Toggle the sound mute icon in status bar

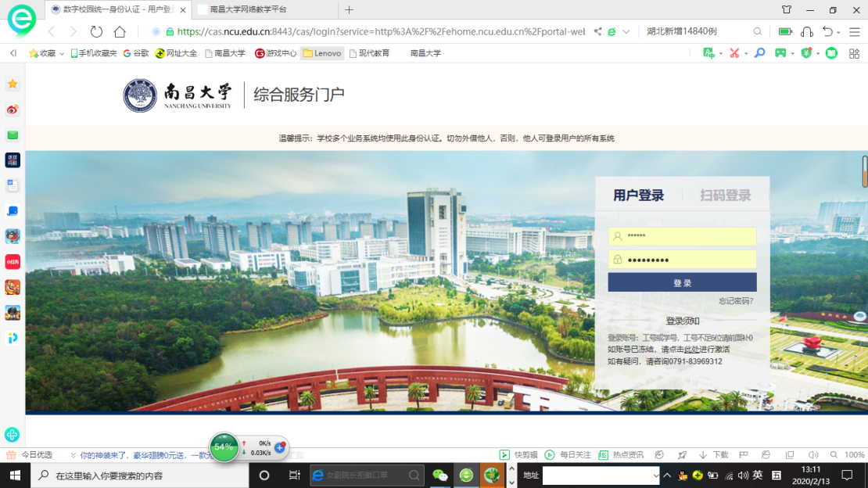(x=812, y=454)
